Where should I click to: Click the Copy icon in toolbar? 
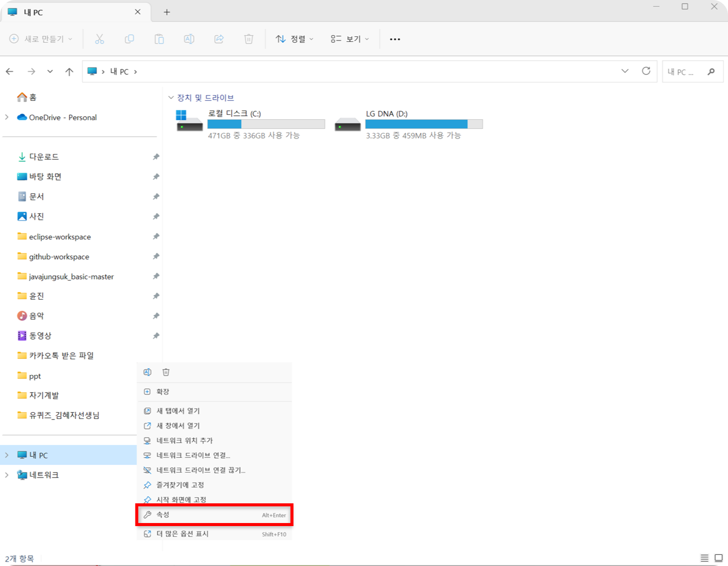point(129,39)
